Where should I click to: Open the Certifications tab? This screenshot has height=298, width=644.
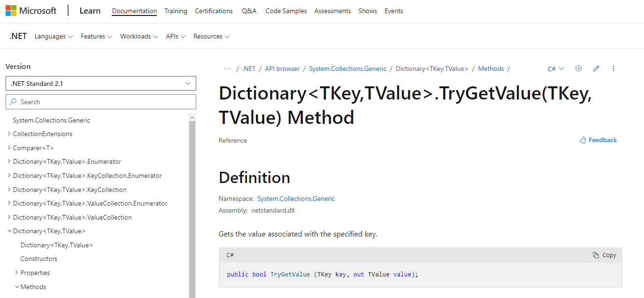point(214,11)
